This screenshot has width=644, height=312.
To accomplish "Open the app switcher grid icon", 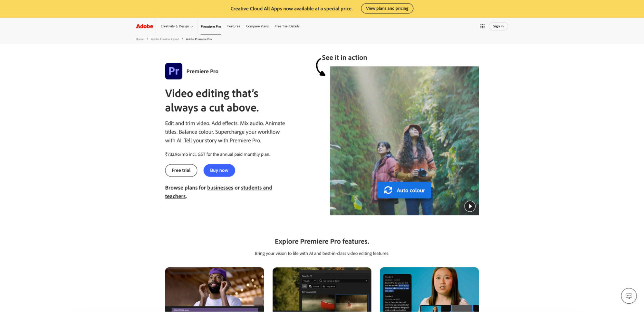I will click(x=482, y=26).
